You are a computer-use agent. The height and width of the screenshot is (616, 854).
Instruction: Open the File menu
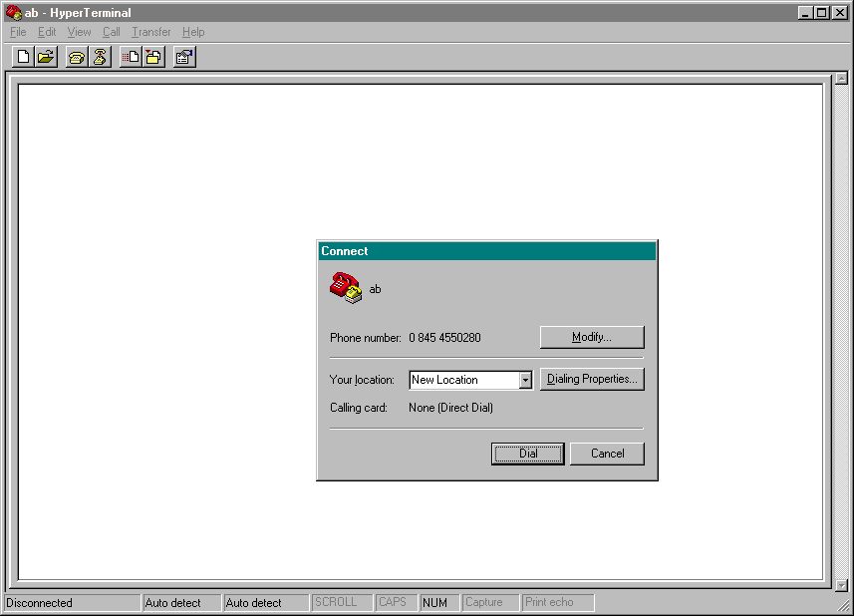[x=18, y=32]
